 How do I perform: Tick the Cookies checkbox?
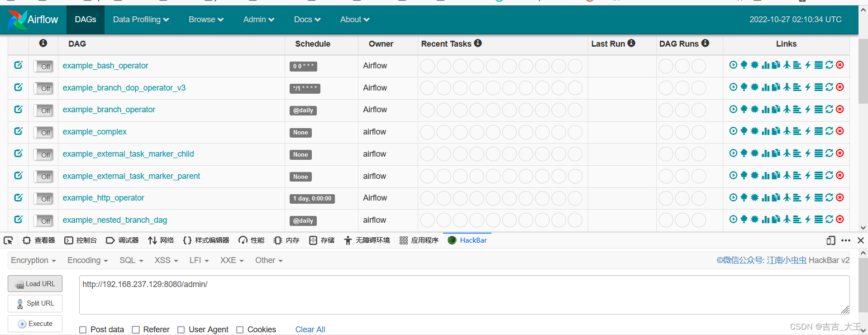240,330
